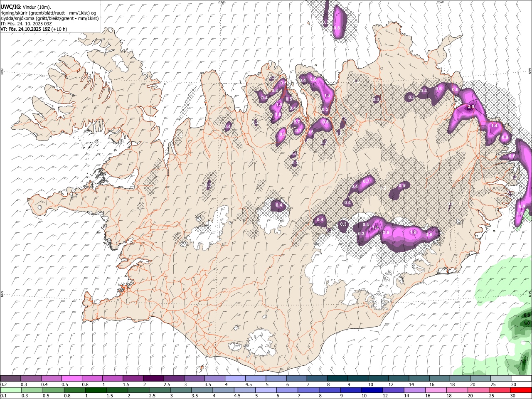Pick the dark mauve 0.2 snow scale swatch
This screenshot has width=532, height=399.
(10, 379)
